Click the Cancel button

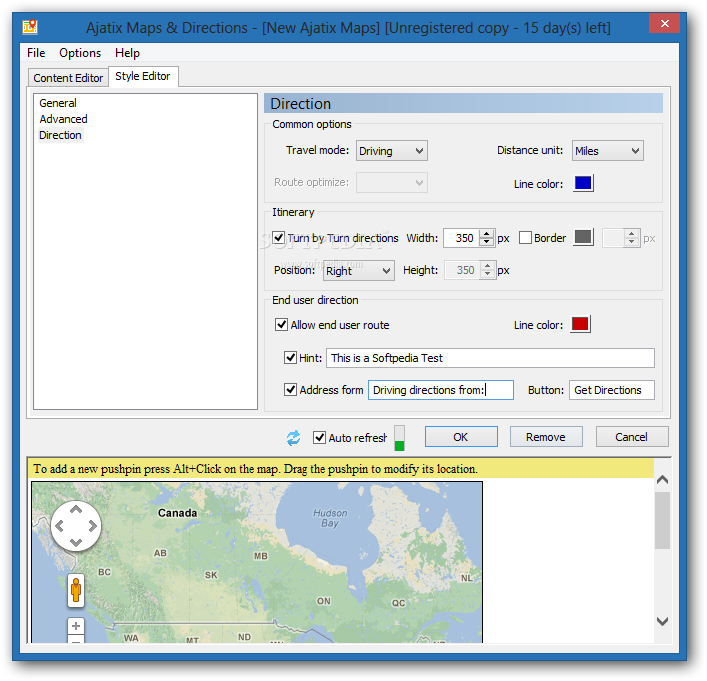[x=632, y=437]
